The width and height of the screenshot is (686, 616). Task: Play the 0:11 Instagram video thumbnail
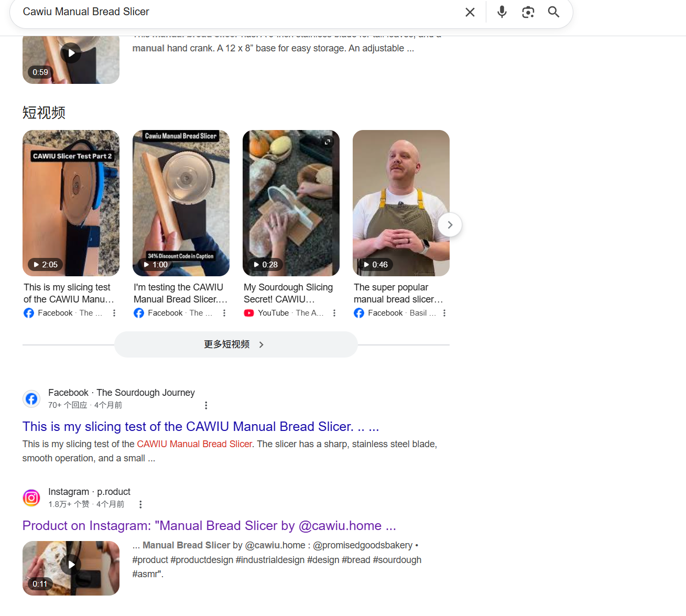coord(71,568)
